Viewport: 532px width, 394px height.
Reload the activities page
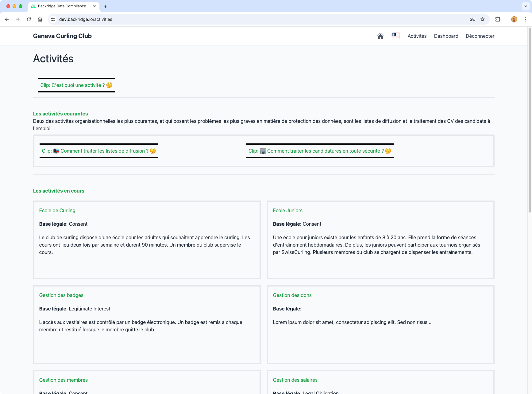point(29,19)
